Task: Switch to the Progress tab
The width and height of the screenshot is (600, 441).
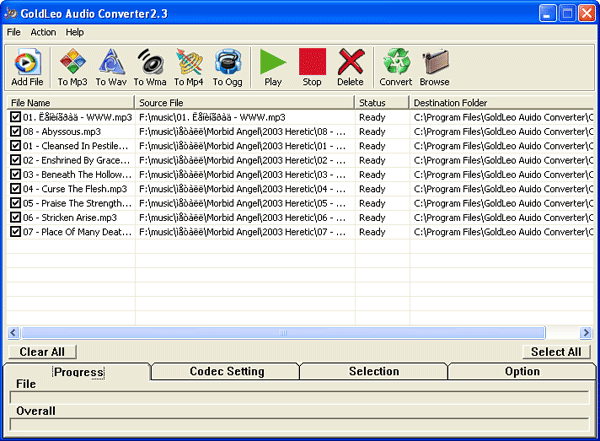Action: 78,372
